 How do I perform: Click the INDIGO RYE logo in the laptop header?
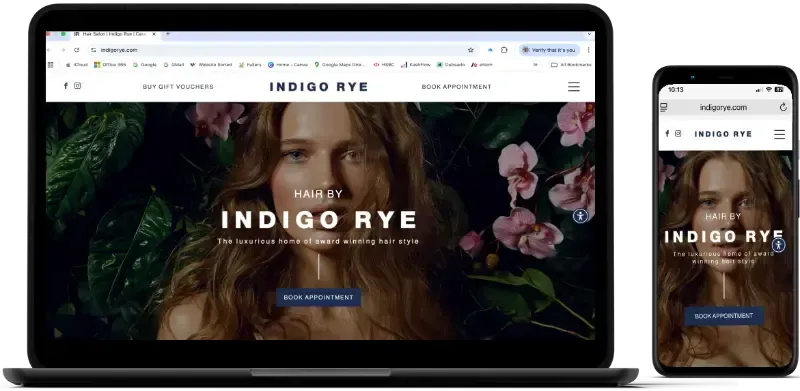319,87
